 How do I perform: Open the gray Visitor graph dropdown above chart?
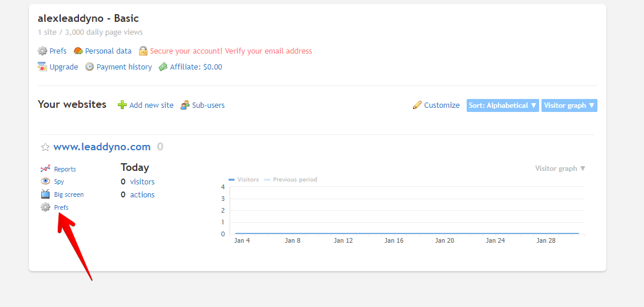(x=560, y=169)
